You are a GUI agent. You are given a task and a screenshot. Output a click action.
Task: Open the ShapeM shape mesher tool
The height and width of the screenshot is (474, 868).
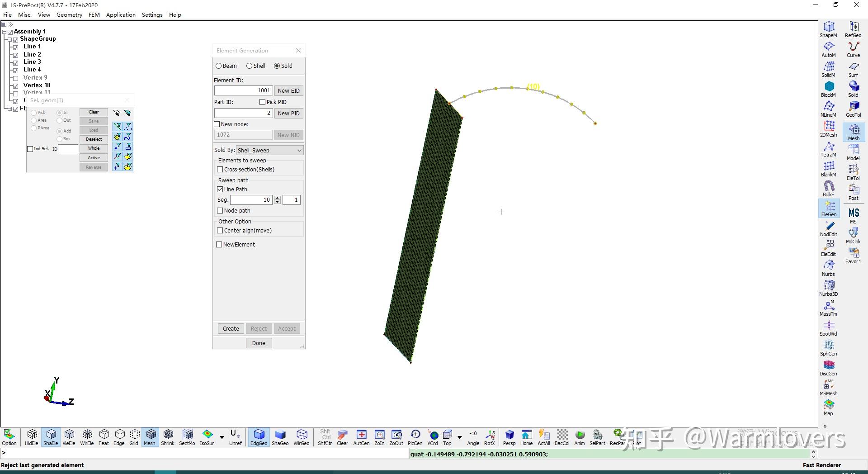pyautogui.click(x=828, y=29)
